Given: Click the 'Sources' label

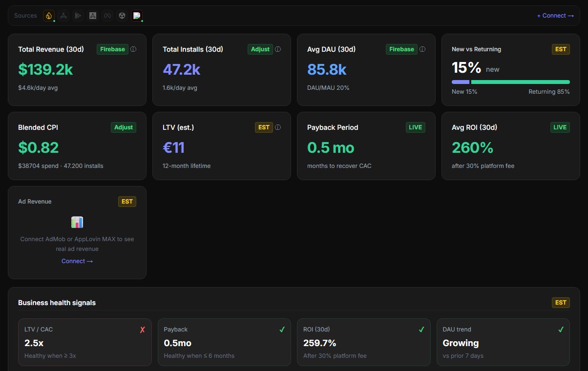Looking at the screenshot, I should [x=25, y=16].
